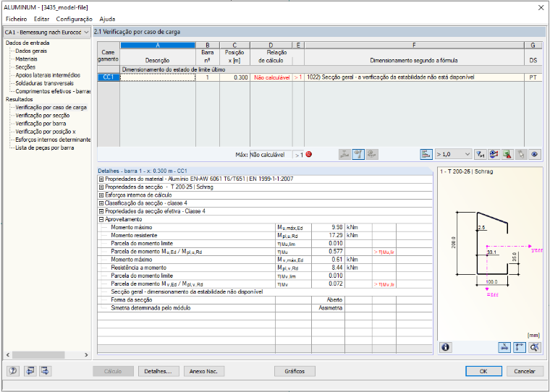550x392 pixels.
Task: Open the Editar menu
Action: [x=41, y=19]
